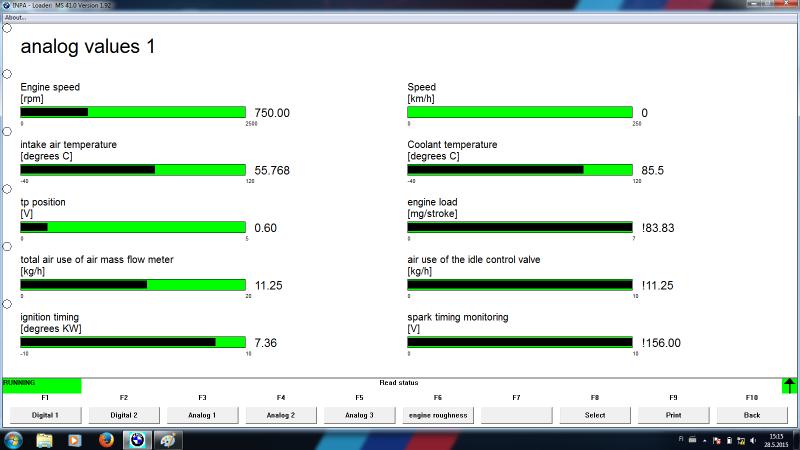
Task: Open the BMW INPA taskbar icon
Action: (137, 439)
